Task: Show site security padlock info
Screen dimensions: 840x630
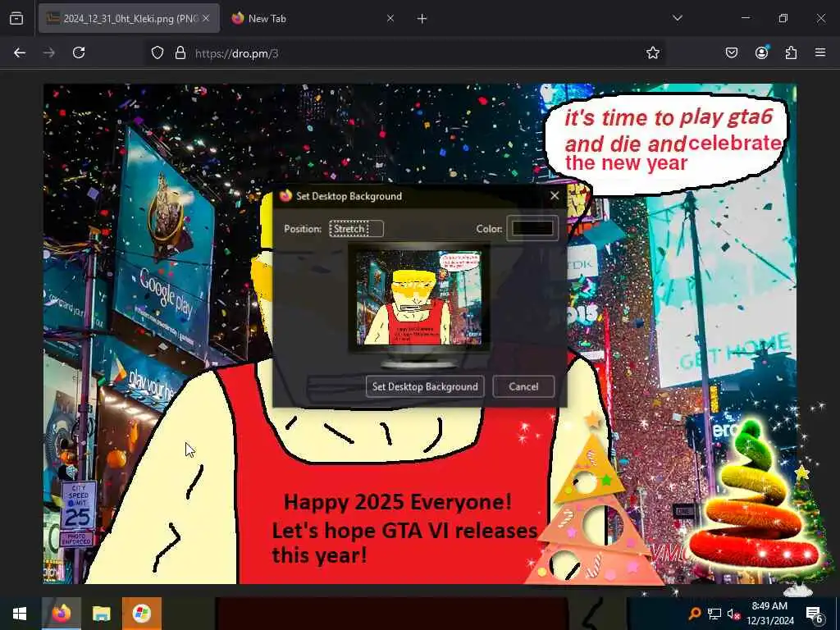Action: [180, 52]
